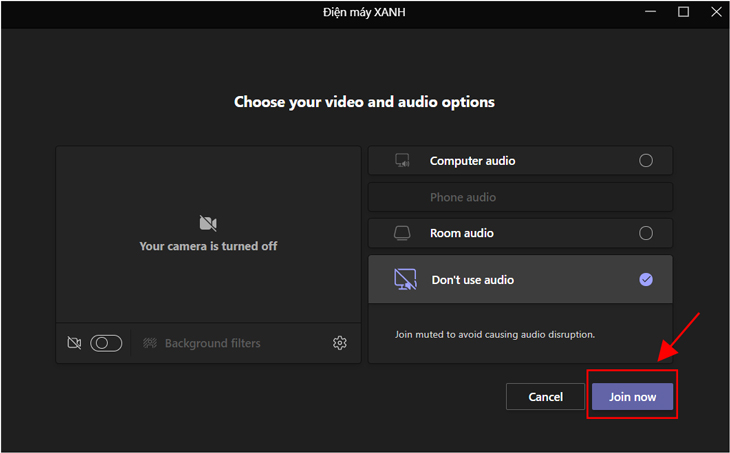The image size is (730, 453).
Task: Click the camera preview area
Action: (x=209, y=235)
